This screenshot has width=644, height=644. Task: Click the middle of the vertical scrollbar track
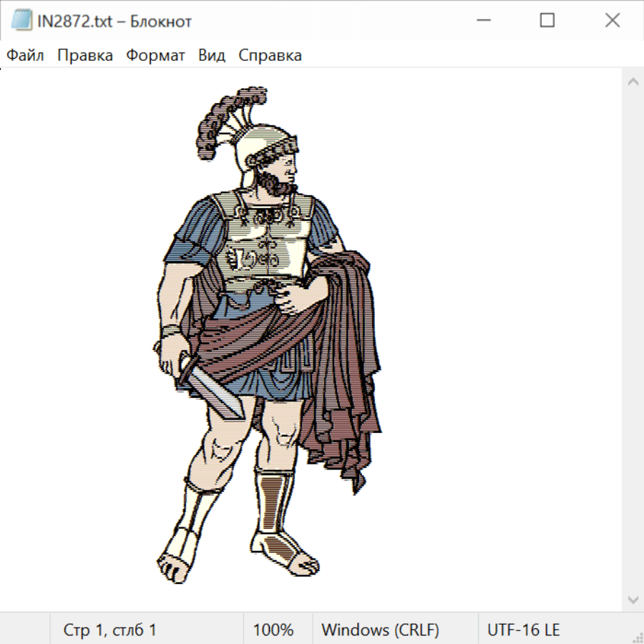633,340
